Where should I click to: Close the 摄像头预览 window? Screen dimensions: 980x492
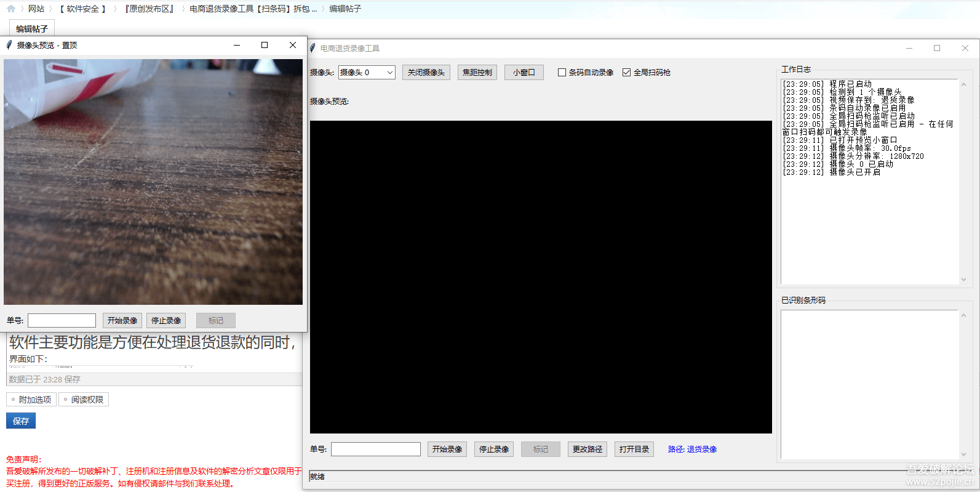[x=293, y=45]
